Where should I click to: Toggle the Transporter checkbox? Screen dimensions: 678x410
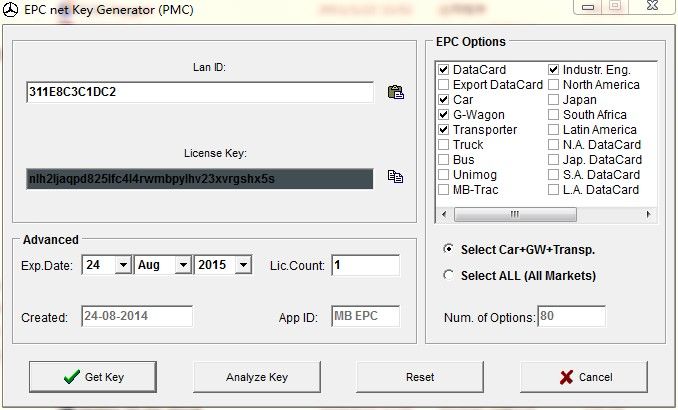tap(443, 129)
